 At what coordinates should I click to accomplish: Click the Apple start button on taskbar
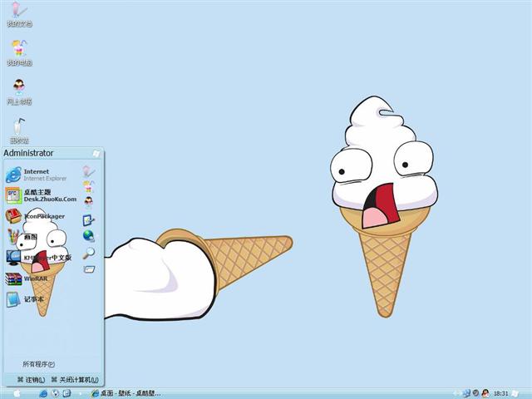(17, 393)
